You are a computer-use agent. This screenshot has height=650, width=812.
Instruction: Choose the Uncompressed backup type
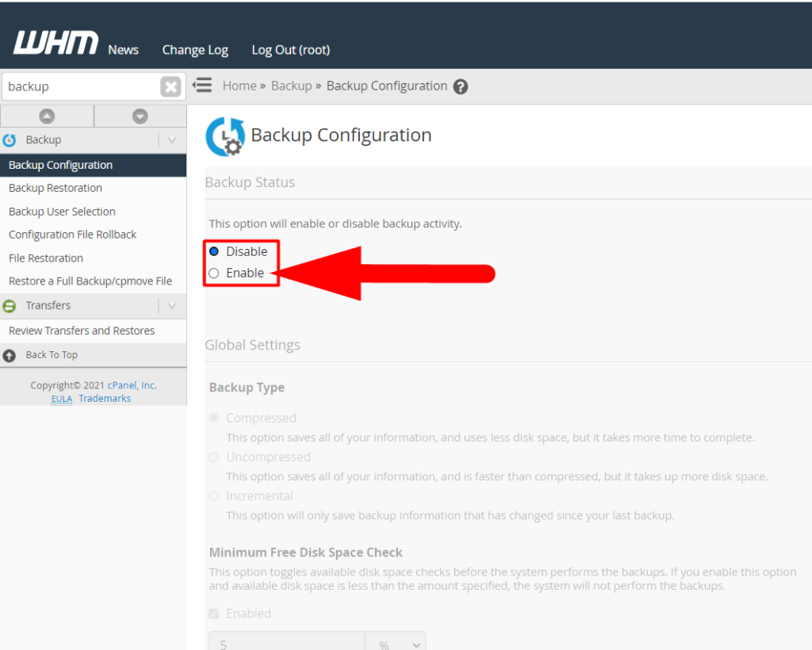pos(214,457)
